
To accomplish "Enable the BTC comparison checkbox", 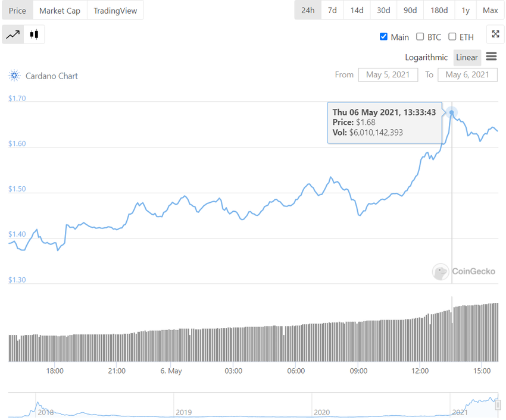I will [420, 37].
